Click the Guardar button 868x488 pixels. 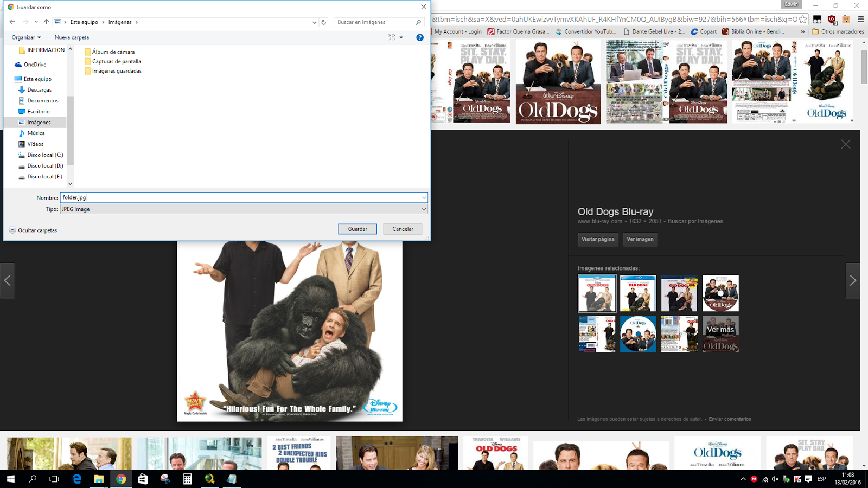(x=358, y=229)
